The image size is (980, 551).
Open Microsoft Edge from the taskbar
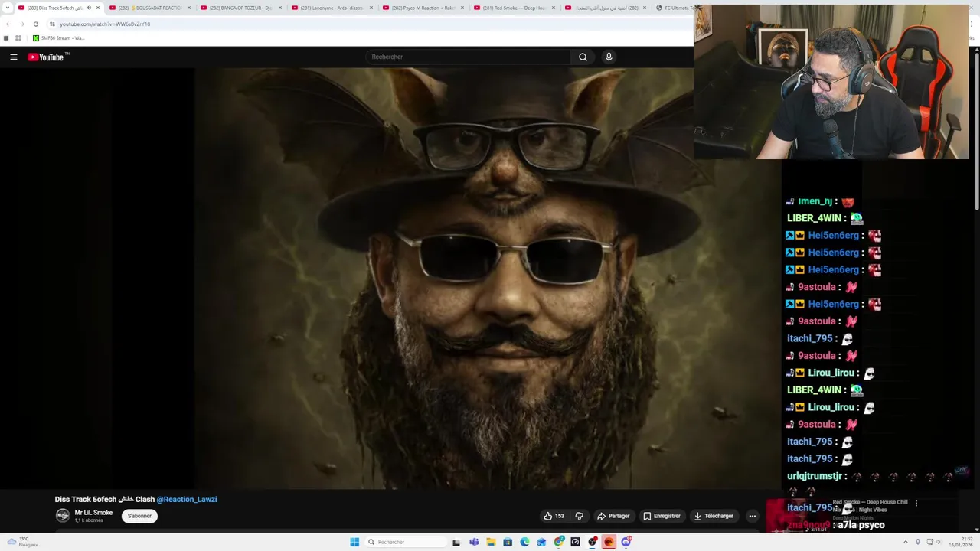(x=524, y=542)
